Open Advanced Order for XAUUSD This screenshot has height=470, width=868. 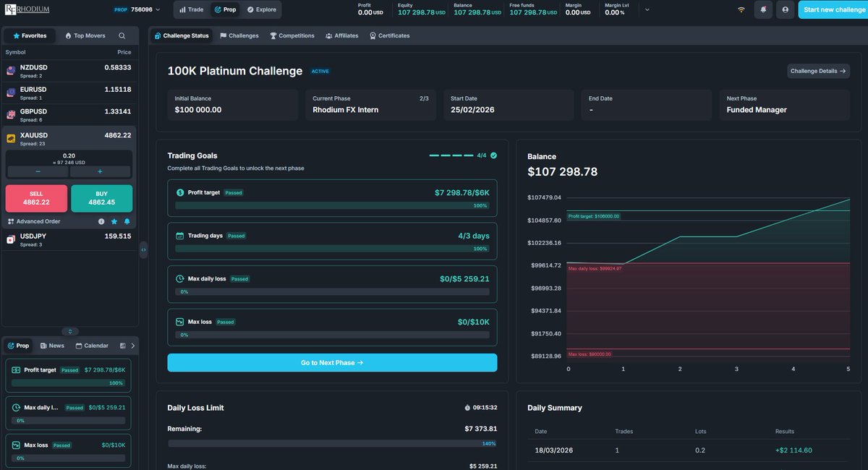click(34, 221)
